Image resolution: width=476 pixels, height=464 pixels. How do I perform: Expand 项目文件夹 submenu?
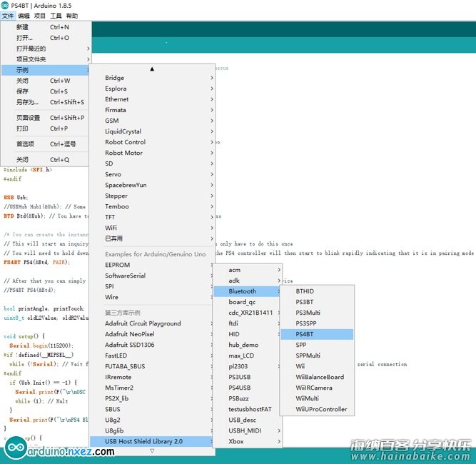point(46,59)
